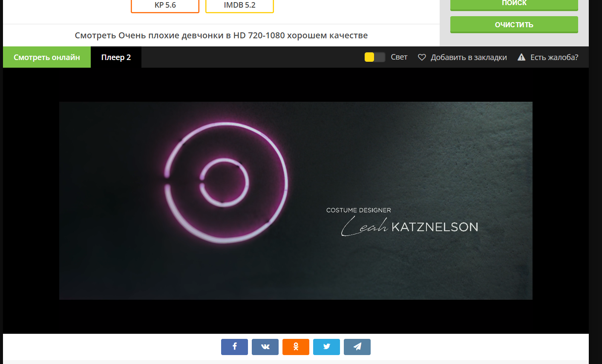Share on Facebook
The image size is (602, 364).
pyautogui.click(x=234, y=347)
